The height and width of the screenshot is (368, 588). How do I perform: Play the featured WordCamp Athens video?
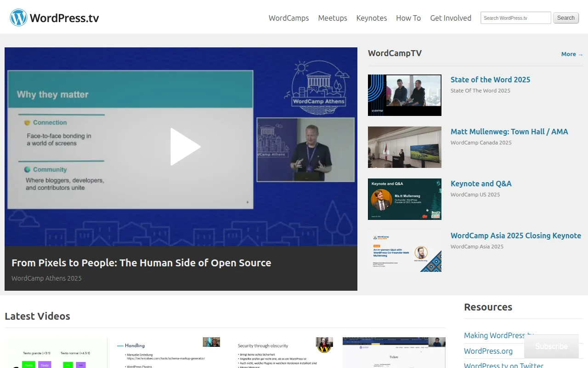coord(184,146)
